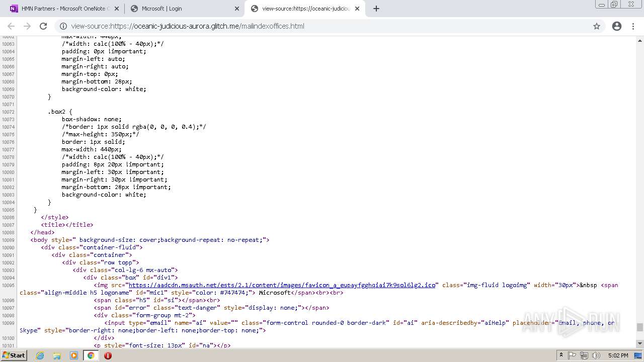Open volume speaker tray icon
Screen dimensions: 644x362
click(596, 355)
